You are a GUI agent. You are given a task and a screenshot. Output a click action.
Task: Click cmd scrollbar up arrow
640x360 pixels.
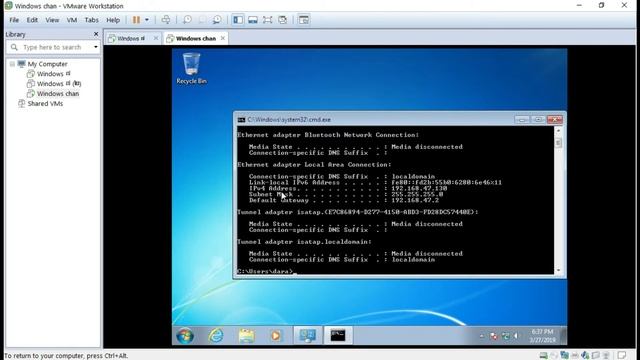pyautogui.click(x=558, y=131)
